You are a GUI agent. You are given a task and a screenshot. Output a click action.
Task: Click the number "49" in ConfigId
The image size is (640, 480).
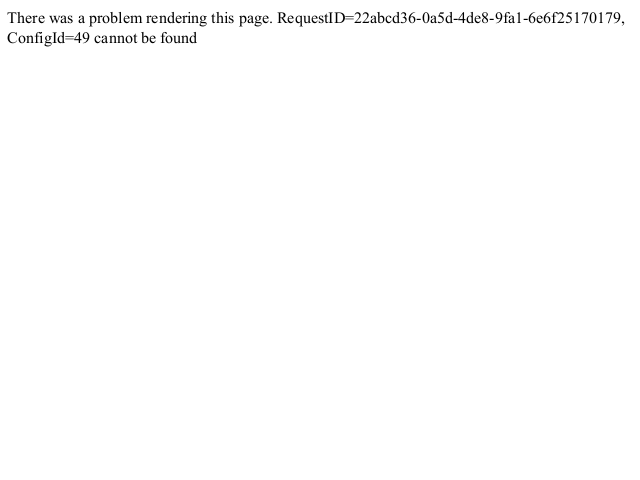(82, 38)
